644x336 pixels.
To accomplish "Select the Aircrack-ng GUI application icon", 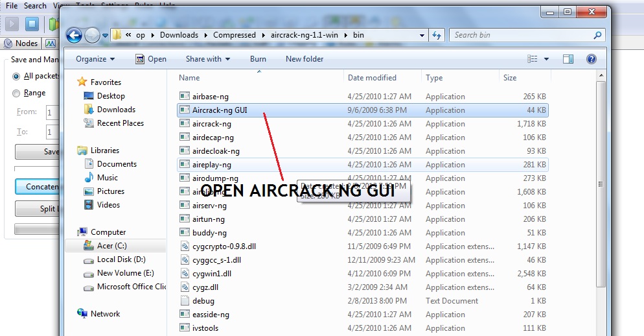I will (185, 110).
